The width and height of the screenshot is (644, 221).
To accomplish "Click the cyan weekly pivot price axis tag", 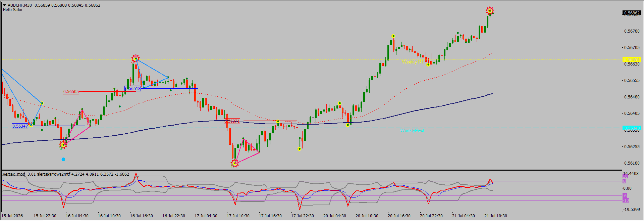I will (632, 128).
